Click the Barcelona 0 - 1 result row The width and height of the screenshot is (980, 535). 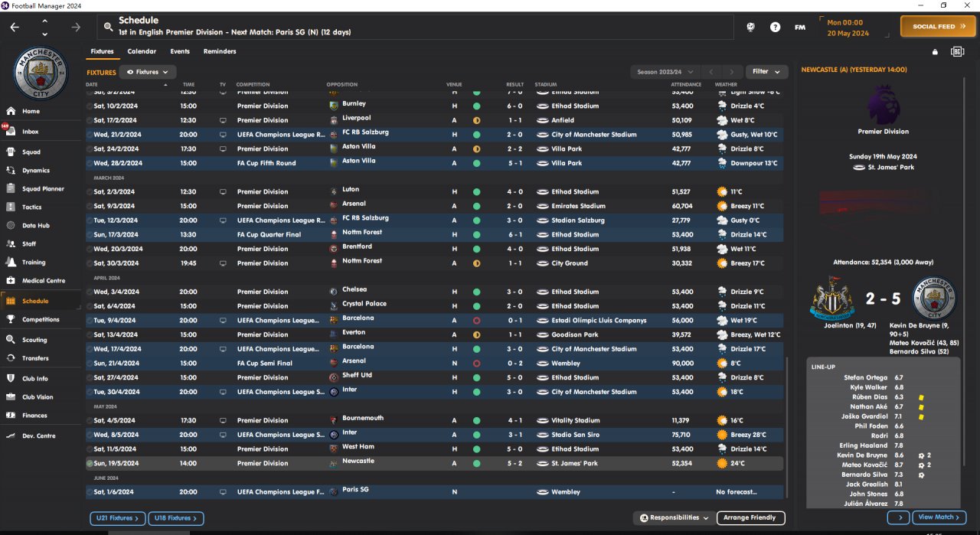[x=435, y=321]
